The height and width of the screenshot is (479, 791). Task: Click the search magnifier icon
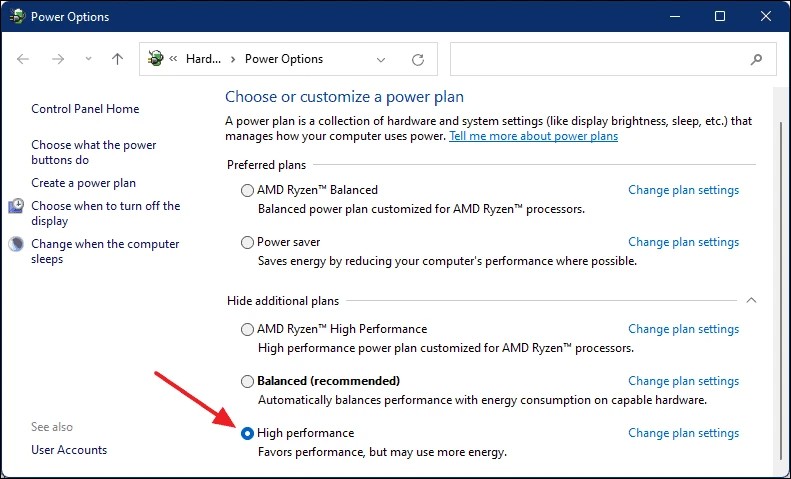coord(756,59)
